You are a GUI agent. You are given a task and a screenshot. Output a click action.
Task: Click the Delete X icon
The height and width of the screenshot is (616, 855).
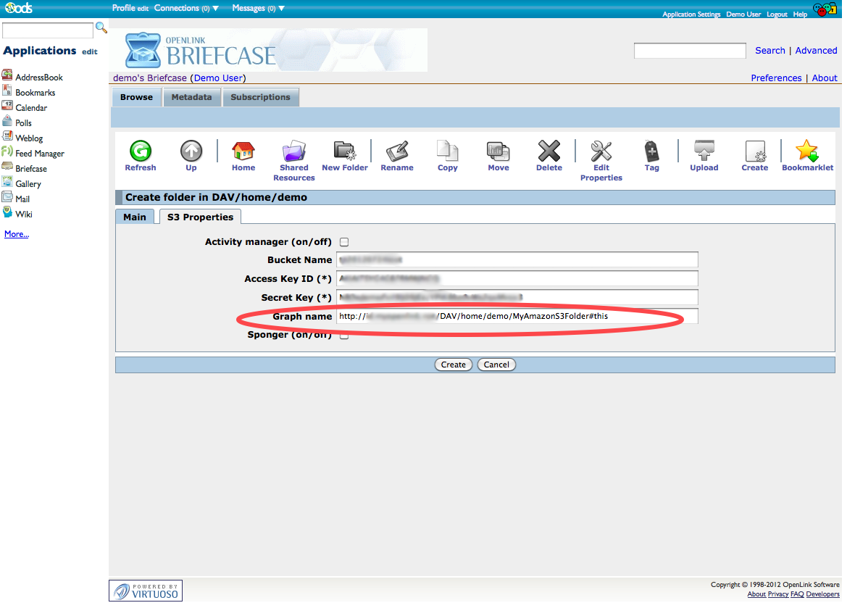[549, 151]
